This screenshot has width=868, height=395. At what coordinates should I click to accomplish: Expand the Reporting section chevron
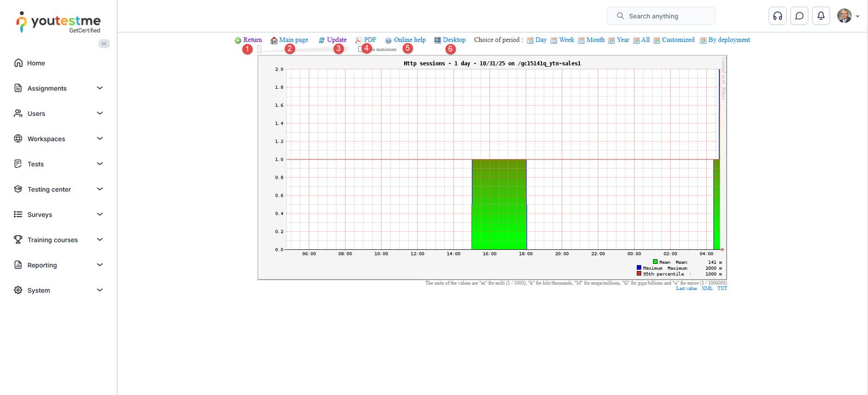click(x=100, y=265)
